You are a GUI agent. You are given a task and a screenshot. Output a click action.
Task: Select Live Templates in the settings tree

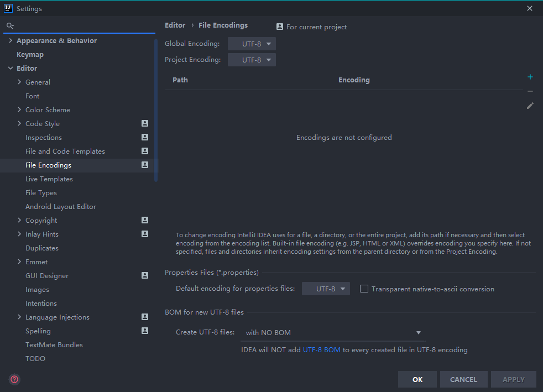(x=49, y=179)
